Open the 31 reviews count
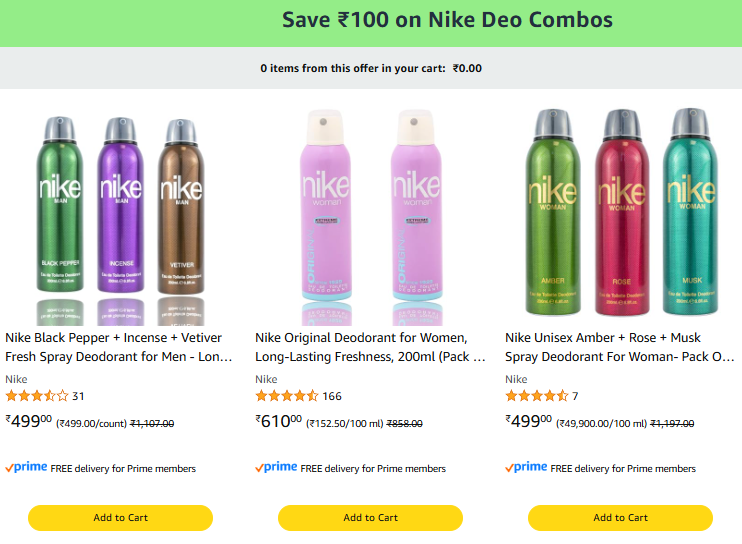Screen dimensions: 742x544 78,396
